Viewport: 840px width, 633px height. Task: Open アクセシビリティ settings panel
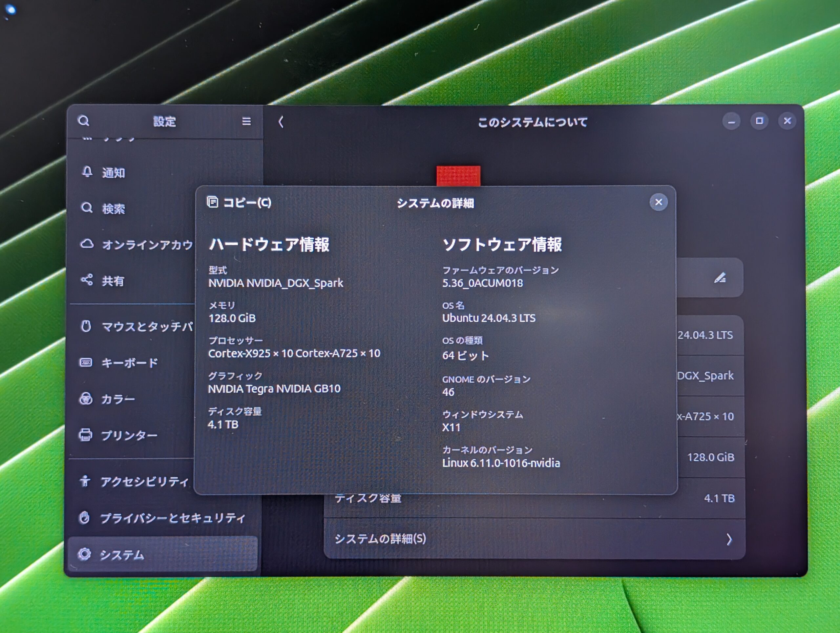pos(144,482)
